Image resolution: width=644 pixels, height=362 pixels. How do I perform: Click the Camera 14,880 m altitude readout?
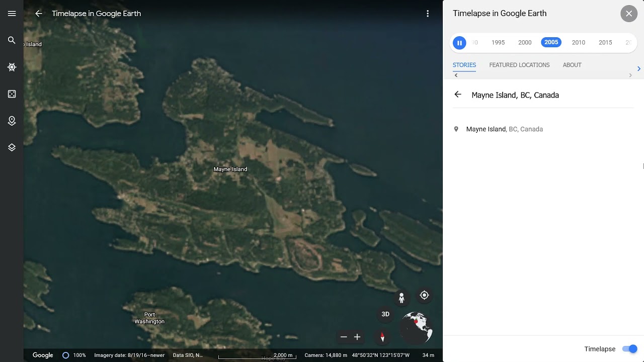click(x=326, y=355)
